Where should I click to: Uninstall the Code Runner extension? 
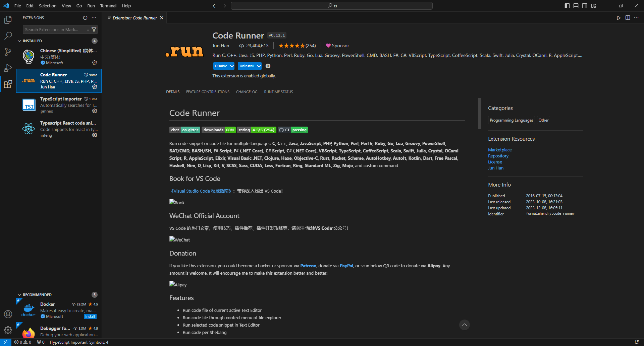247,66
